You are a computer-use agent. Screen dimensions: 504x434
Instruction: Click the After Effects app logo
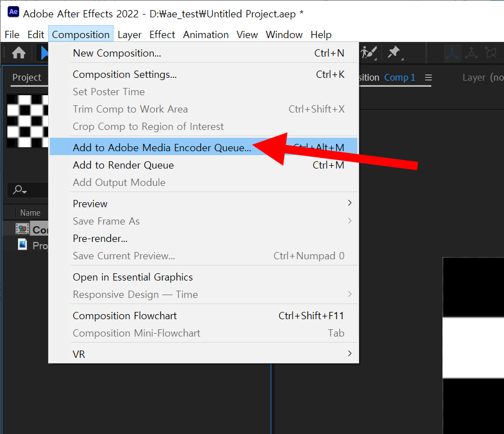point(13,12)
